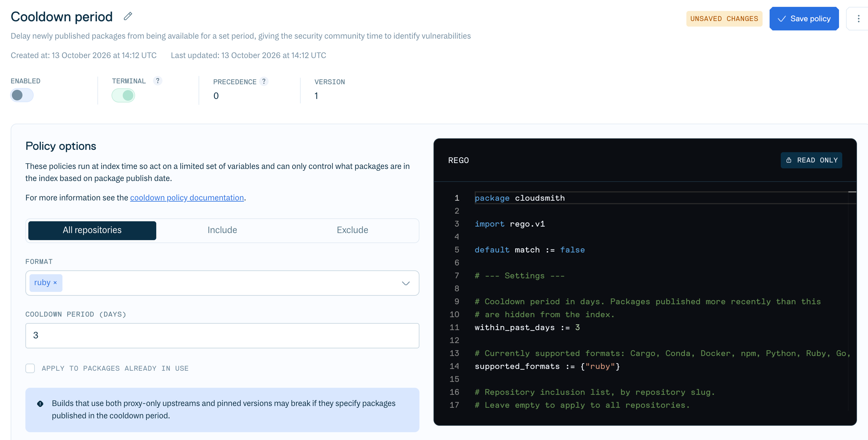868x440 pixels.
Task: Click the Cooldown period days input field
Action: point(222,336)
